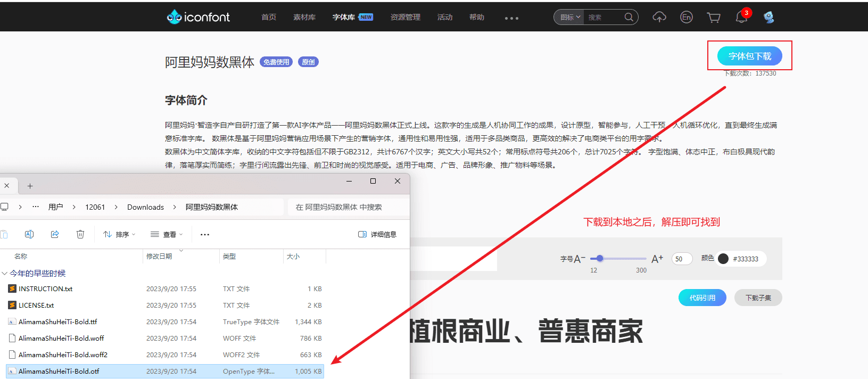
Task: Click the 修改日期 column header
Action: 181,256
